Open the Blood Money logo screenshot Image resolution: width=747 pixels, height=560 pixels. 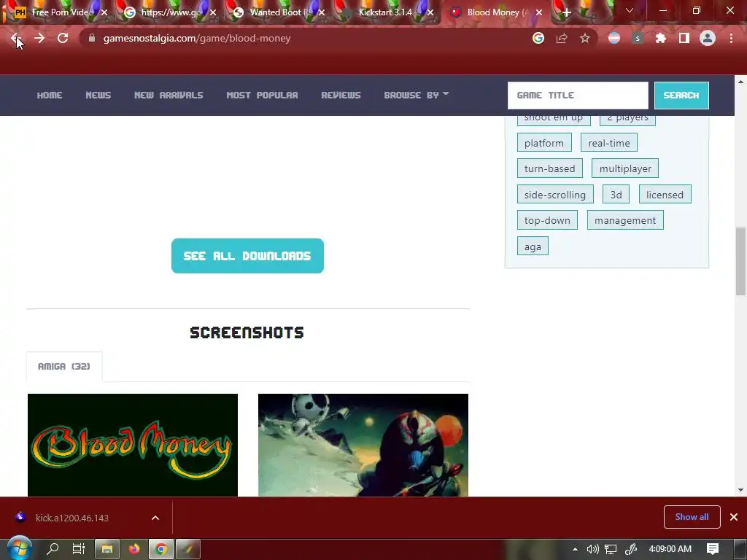pyautogui.click(x=133, y=445)
